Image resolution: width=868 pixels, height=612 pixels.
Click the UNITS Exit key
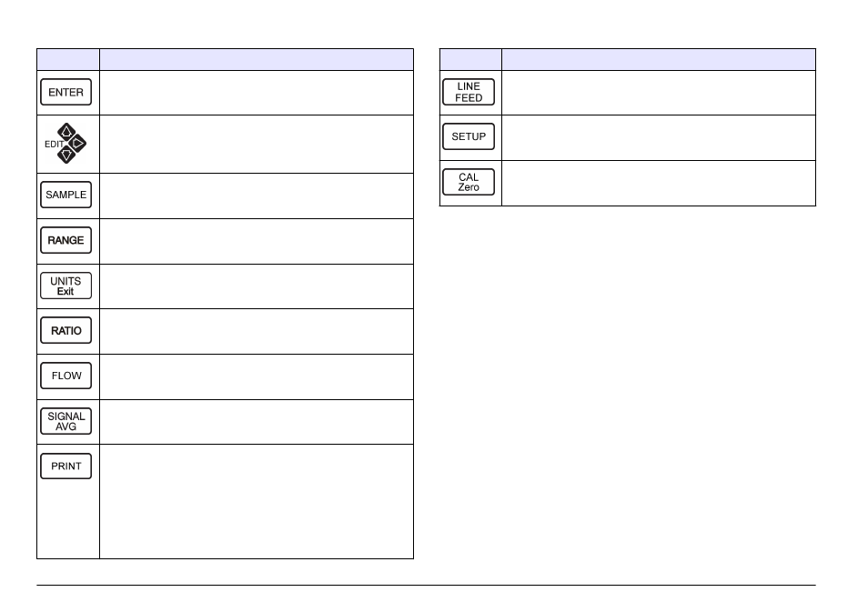pos(66,286)
